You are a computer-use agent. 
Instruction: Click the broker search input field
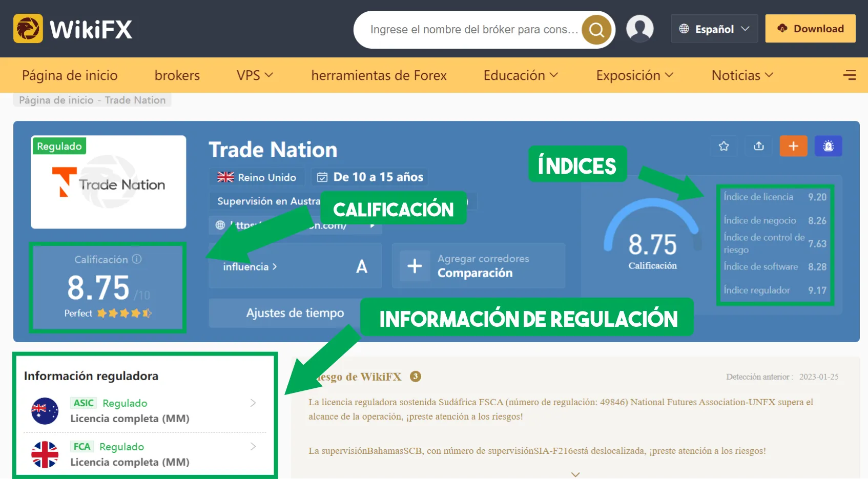click(474, 30)
